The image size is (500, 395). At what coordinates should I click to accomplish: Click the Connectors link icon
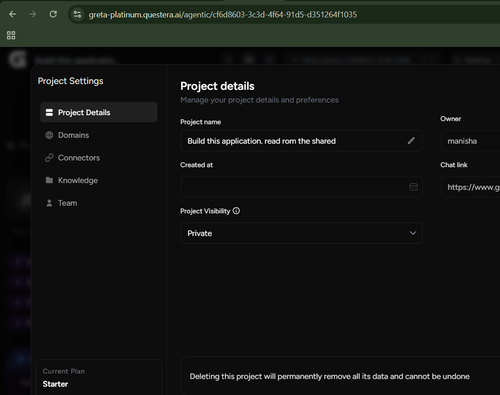(49, 158)
